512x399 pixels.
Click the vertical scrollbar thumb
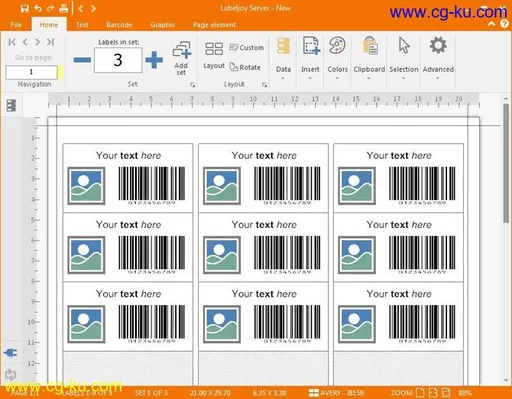click(x=506, y=163)
